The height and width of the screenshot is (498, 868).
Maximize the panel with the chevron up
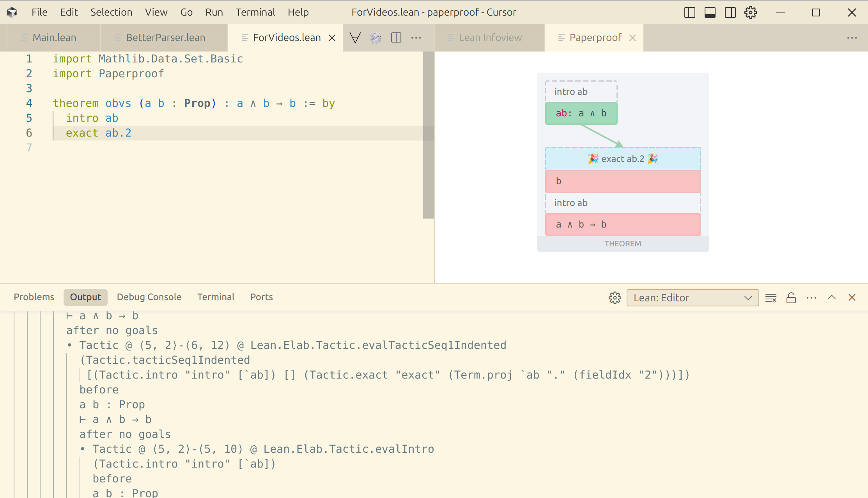click(832, 298)
